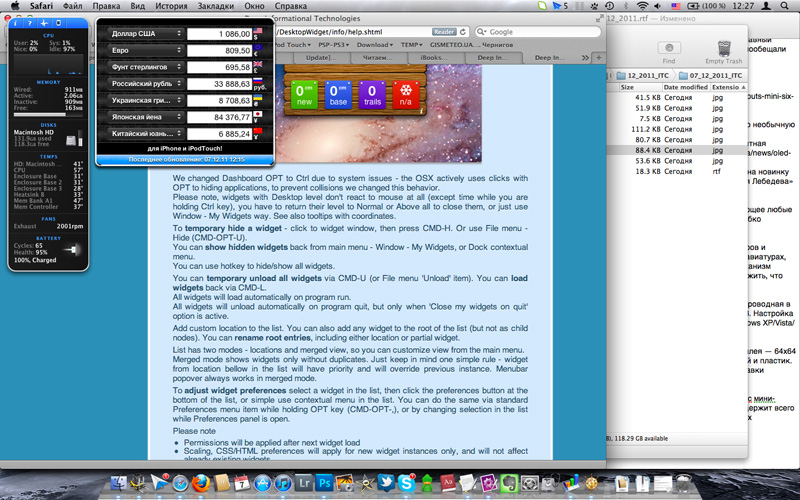The height and width of the screenshot is (500, 800).
Task: Open the Calendar icon in the Dock
Action: click(242, 482)
